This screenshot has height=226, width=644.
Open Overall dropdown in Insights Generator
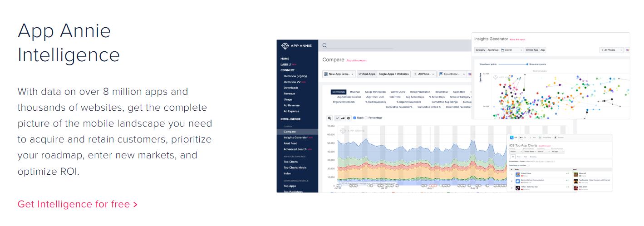pyautogui.click(x=512, y=50)
